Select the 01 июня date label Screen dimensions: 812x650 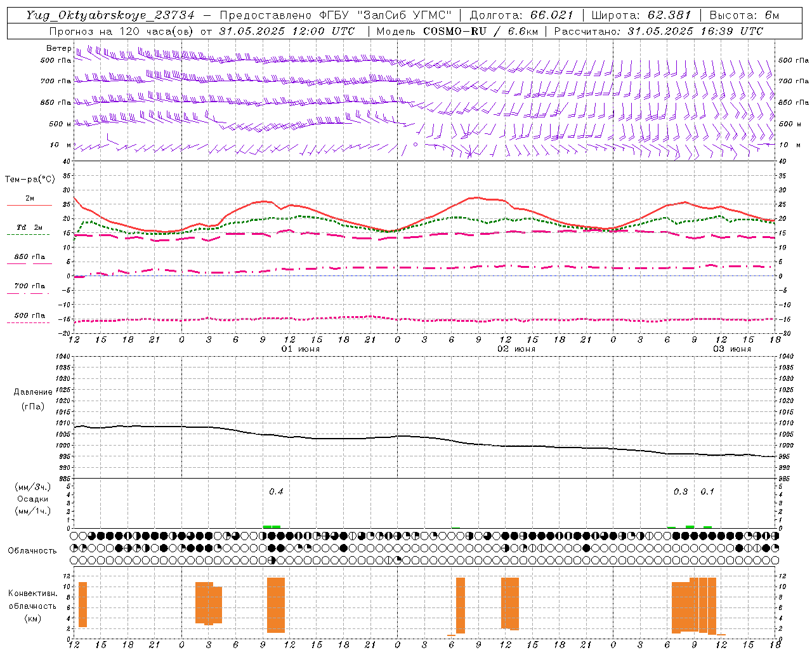[x=301, y=349]
